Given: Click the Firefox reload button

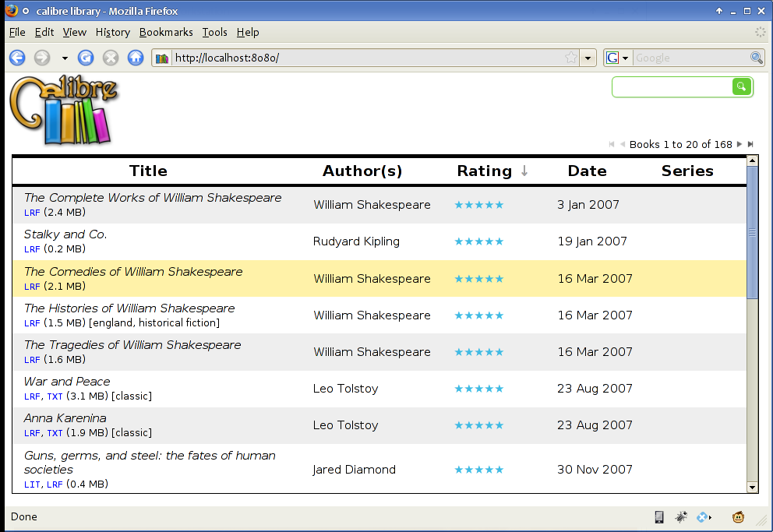Looking at the screenshot, I should (x=86, y=58).
